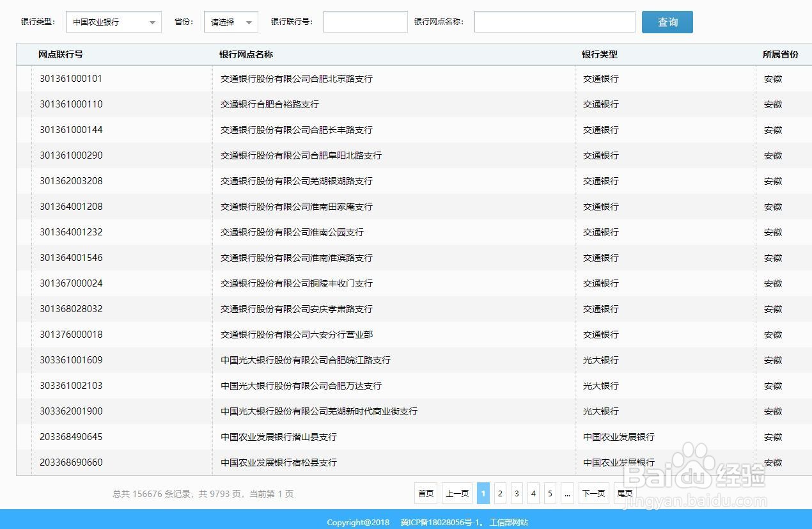Screen dimensions: 812x529
Task: Click the 银行网点名称 column header
Action: [x=246, y=54]
